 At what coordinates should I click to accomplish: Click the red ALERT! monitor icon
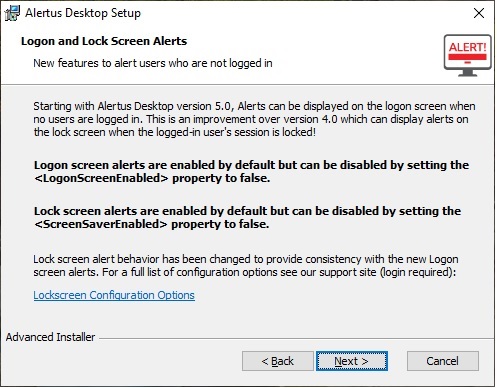click(467, 56)
